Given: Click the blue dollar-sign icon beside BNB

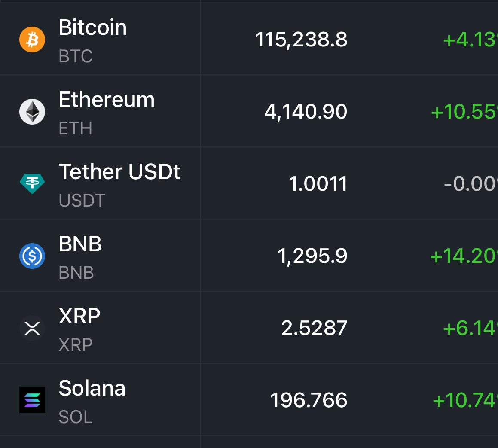Looking at the screenshot, I should coord(32,256).
